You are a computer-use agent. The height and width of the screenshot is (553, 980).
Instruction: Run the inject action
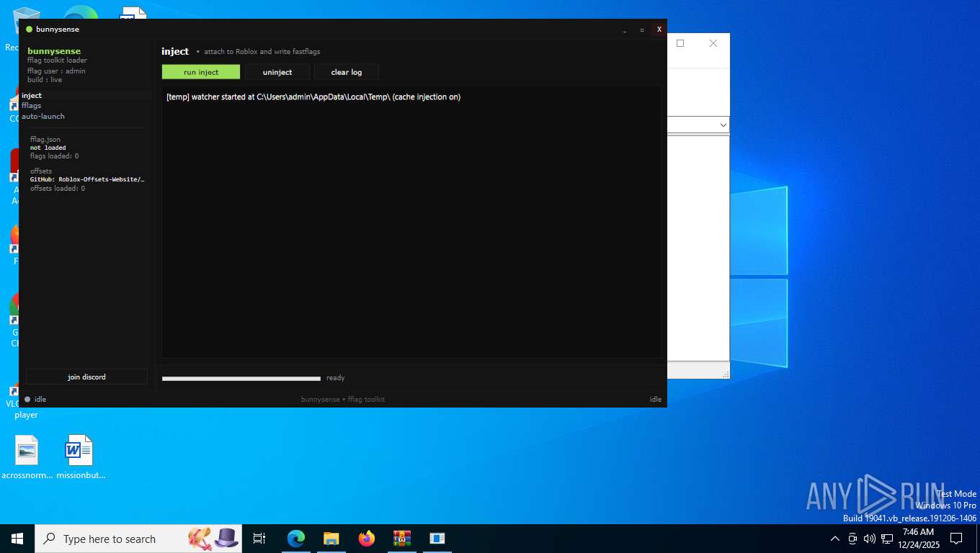[x=201, y=72]
